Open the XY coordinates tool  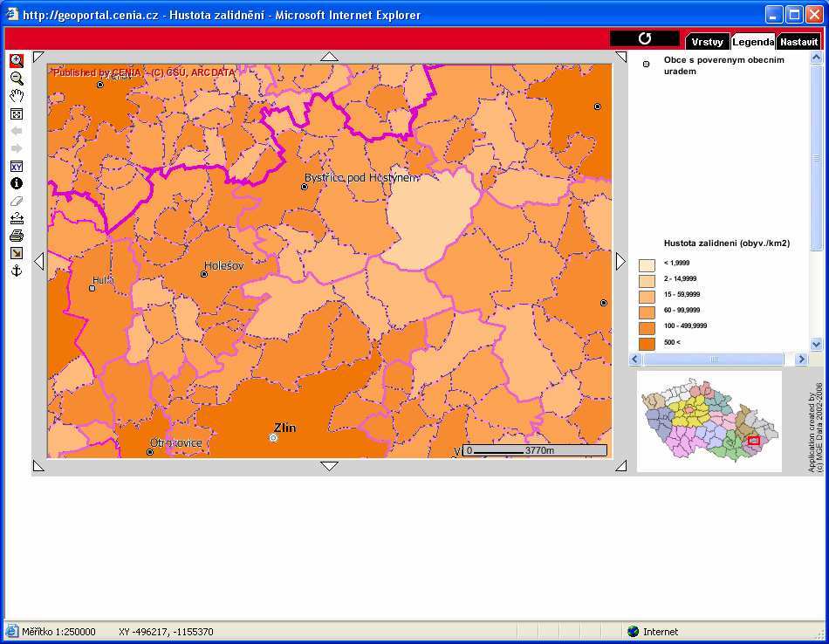17,167
